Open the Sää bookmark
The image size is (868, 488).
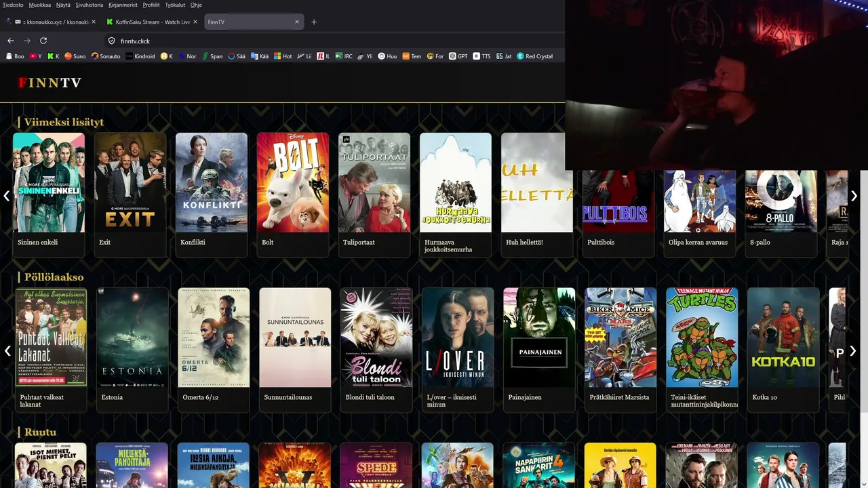tap(237, 56)
